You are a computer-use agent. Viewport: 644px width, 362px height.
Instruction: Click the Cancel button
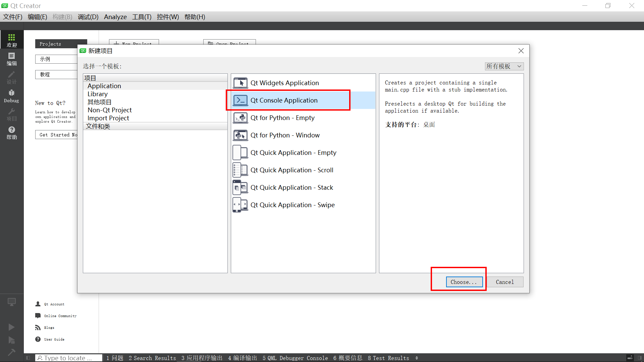point(504,282)
